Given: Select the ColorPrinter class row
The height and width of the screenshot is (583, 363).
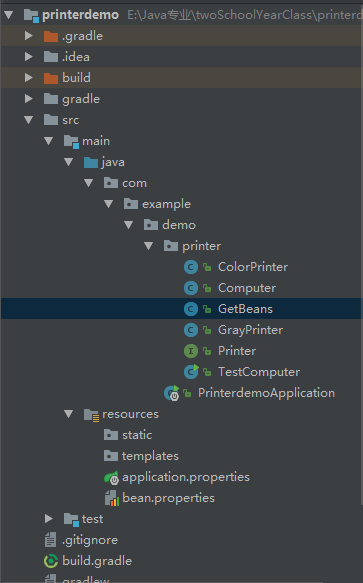Looking at the screenshot, I should click(182, 267).
